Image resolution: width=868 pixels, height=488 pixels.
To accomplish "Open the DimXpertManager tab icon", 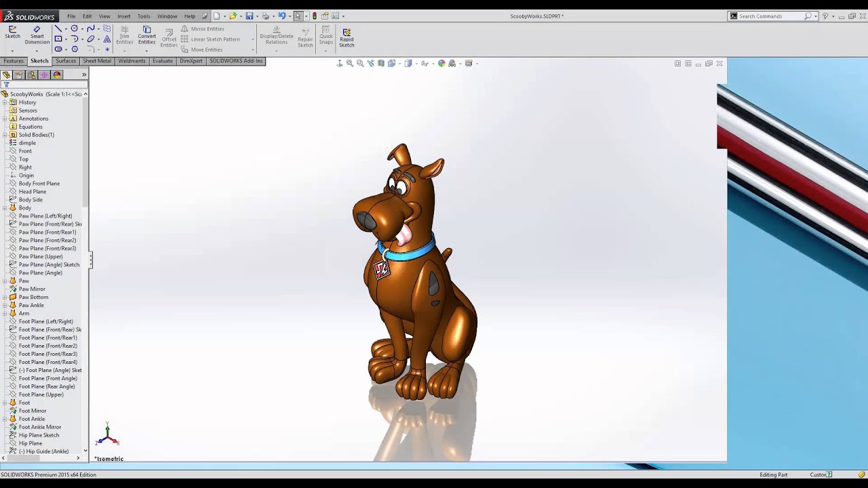I will click(x=44, y=75).
